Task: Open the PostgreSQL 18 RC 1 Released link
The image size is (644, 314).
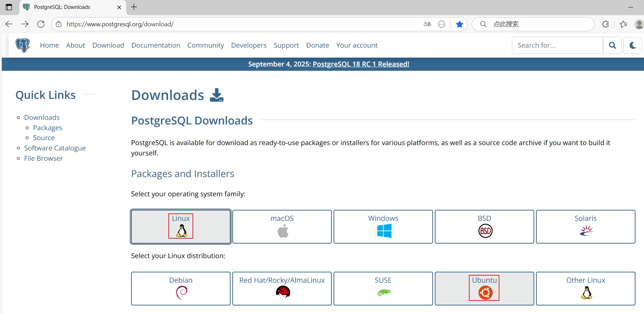Action: tap(361, 64)
